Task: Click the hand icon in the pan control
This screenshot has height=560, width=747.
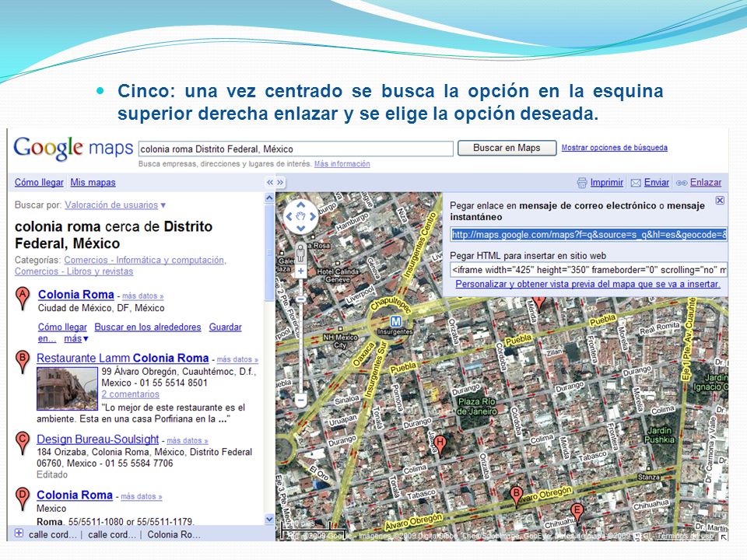Action: click(x=300, y=216)
